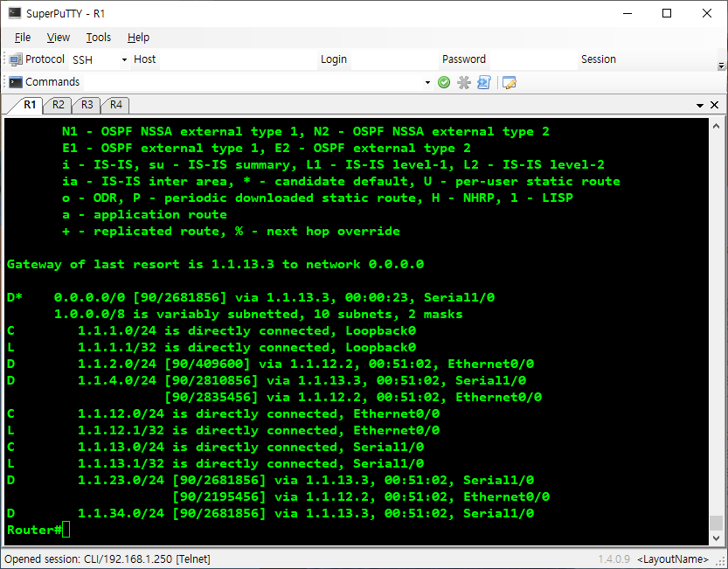Viewport: 728px width, 569px height.
Task: Click the terminal scrollbar down arrow
Action: pyautogui.click(x=716, y=538)
